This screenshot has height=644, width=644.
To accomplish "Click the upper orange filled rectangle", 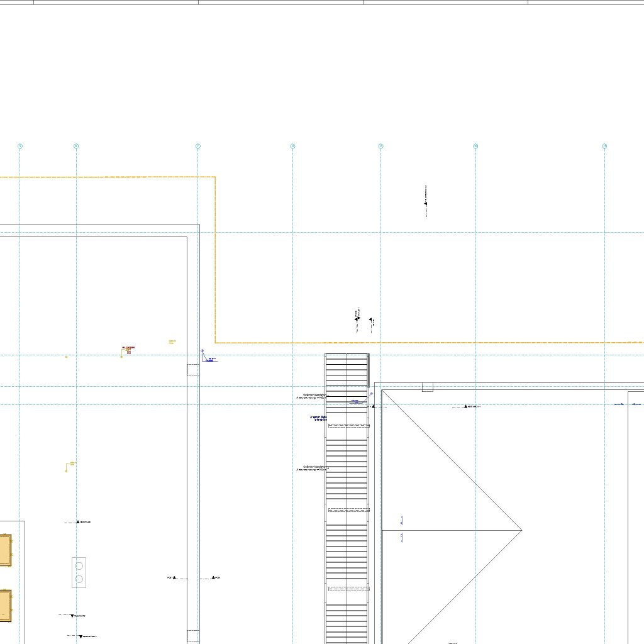I will click(5, 550).
